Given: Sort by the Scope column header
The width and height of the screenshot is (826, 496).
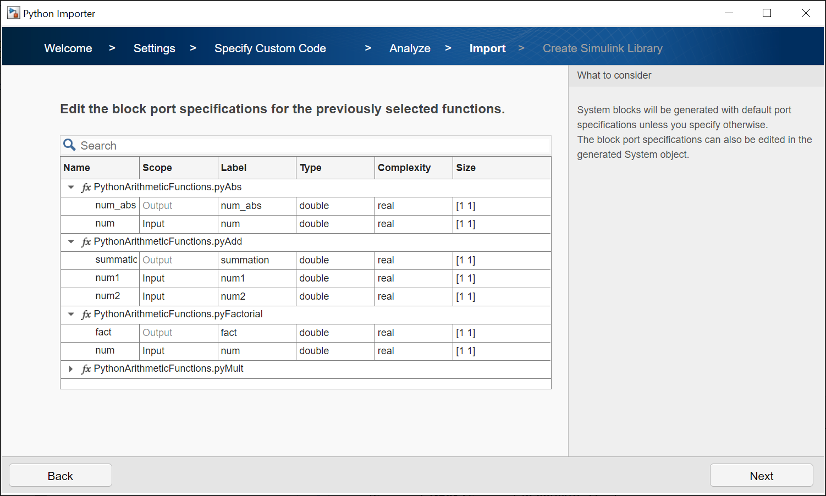Looking at the screenshot, I should coord(178,168).
